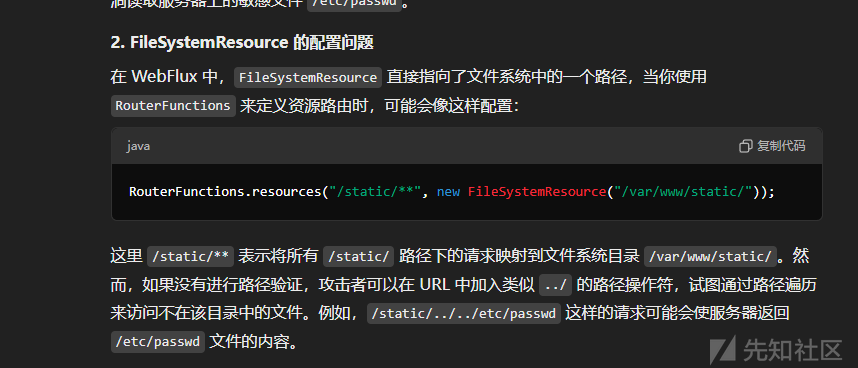
Task: Click text '来定义资源路由时，可能会像这样配置：'
Action: pos(379,106)
